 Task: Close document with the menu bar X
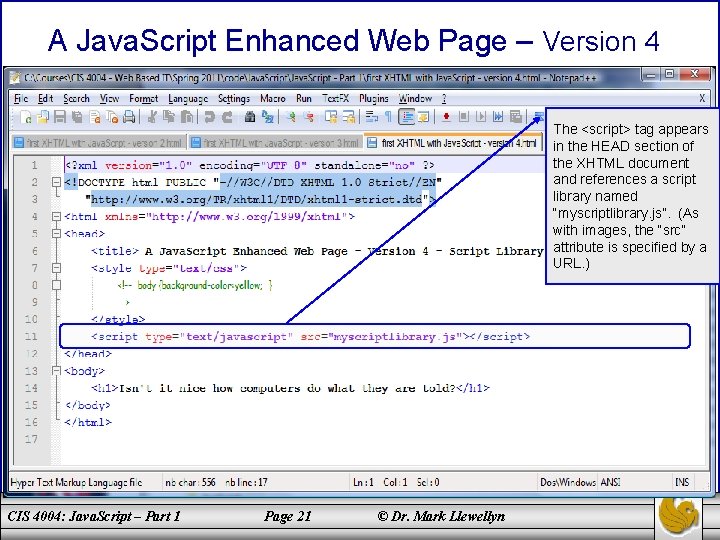tap(702, 98)
